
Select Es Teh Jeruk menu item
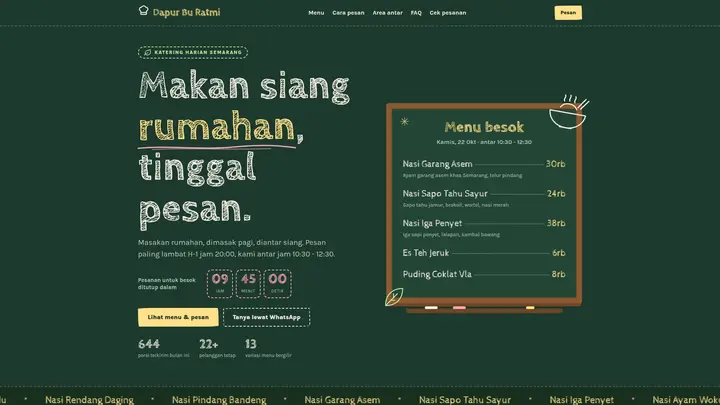[484, 253]
